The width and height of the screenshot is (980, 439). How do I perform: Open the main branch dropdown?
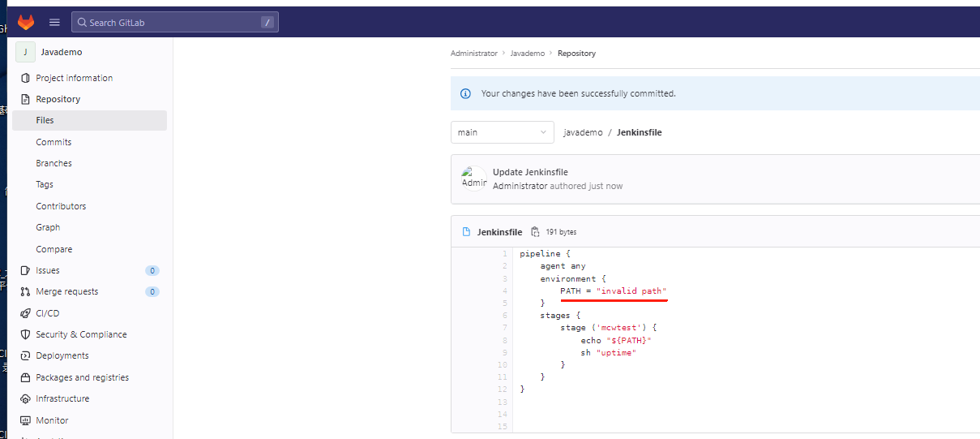502,132
